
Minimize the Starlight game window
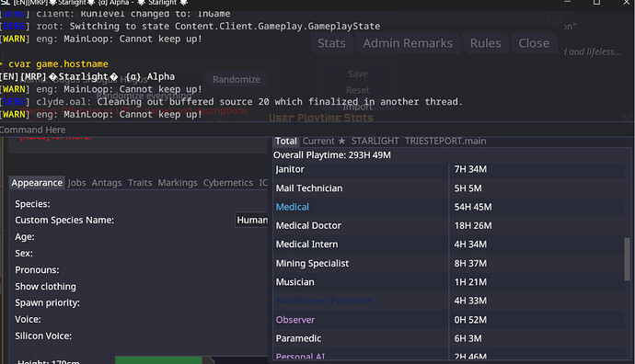568,2
